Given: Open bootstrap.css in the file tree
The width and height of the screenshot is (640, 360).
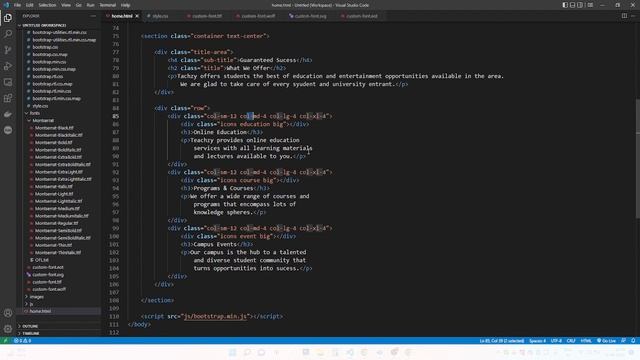Looking at the screenshot, I should [x=45, y=47].
